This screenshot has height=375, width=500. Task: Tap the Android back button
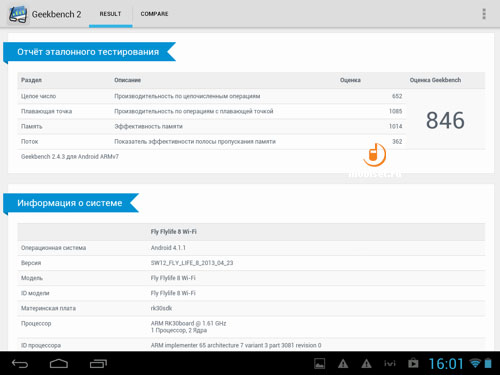[20, 363]
